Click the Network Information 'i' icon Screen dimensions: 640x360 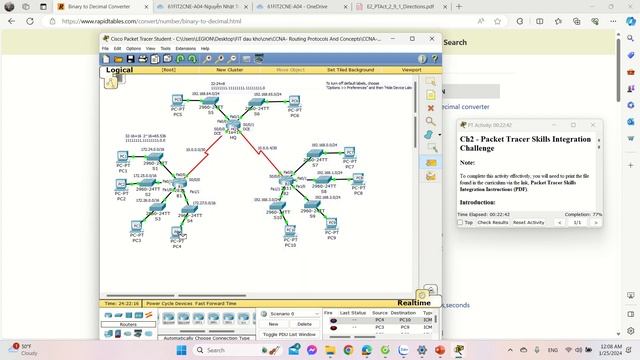coord(422,59)
